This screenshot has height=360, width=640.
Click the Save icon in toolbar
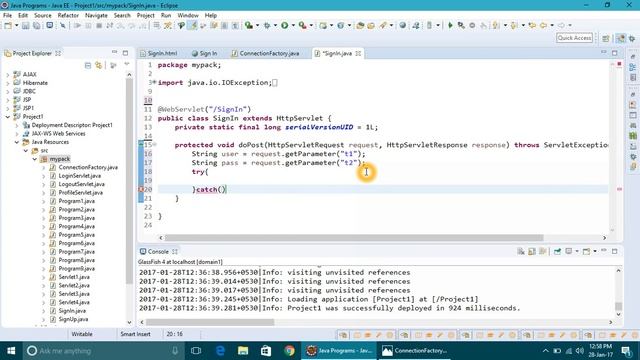pos(26,25)
